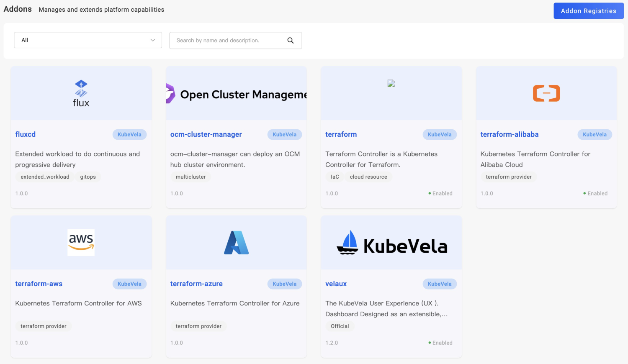Image resolution: width=628 pixels, height=364 pixels.
Task: Click the Addon Registries button
Action: click(588, 11)
